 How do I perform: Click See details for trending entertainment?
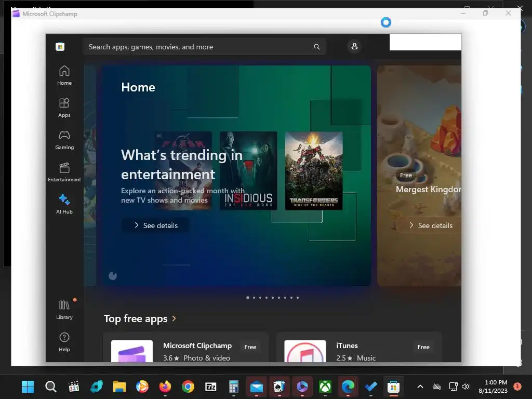pos(156,225)
